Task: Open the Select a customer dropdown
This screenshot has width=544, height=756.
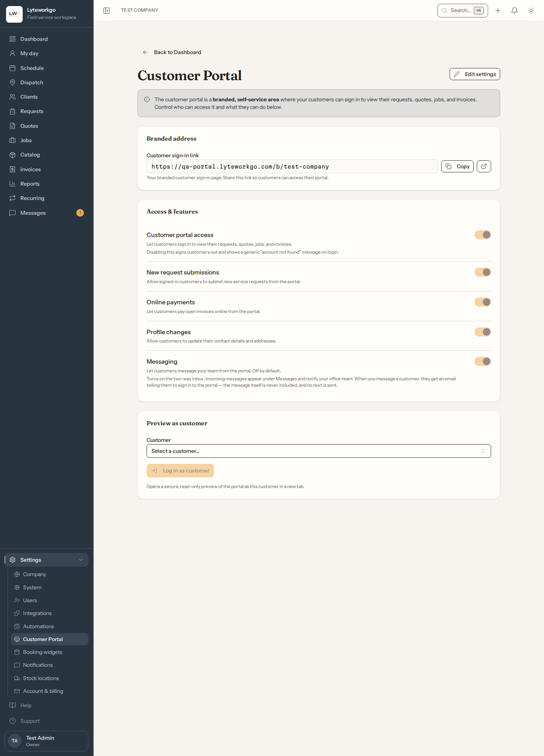Action: coord(319,451)
